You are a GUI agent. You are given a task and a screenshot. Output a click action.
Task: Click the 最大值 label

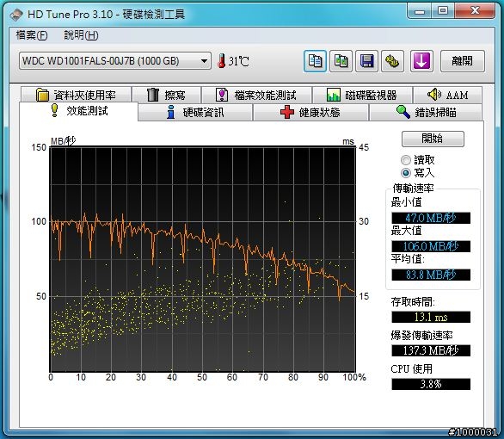[x=406, y=231]
